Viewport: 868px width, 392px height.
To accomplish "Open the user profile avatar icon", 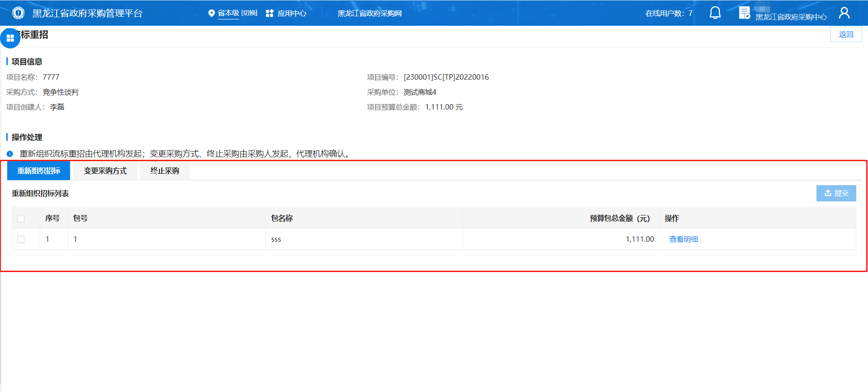I will pos(844,13).
